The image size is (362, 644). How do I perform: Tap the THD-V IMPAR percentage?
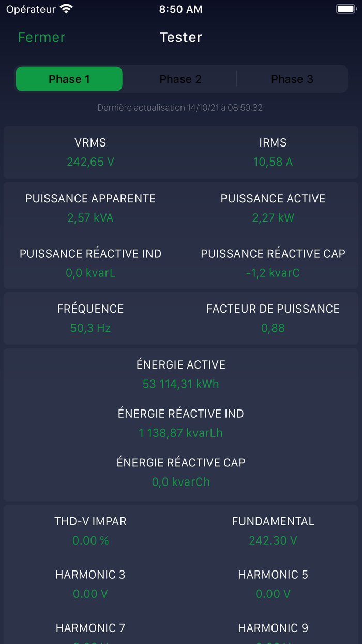pyautogui.click(x=90, y=540)
